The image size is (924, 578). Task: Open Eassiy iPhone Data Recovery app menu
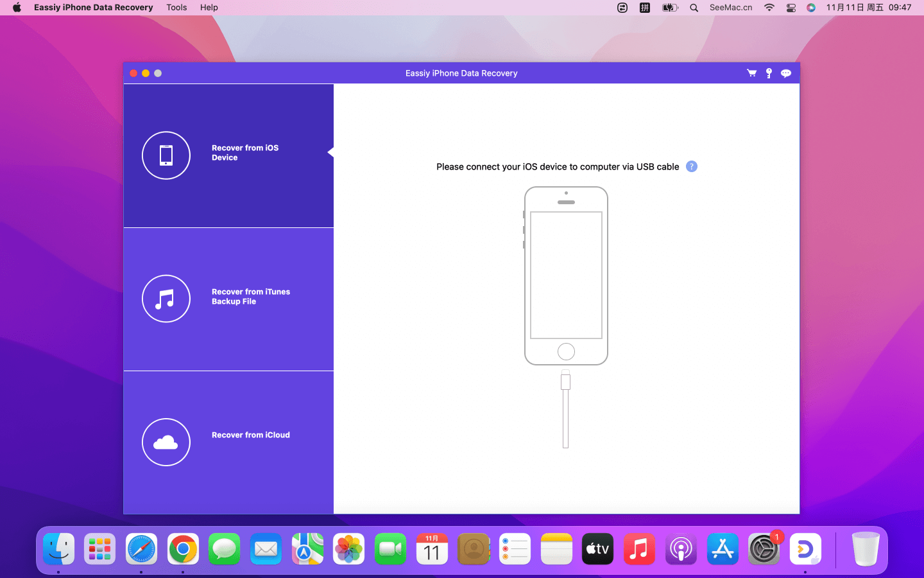click(93, 8)
